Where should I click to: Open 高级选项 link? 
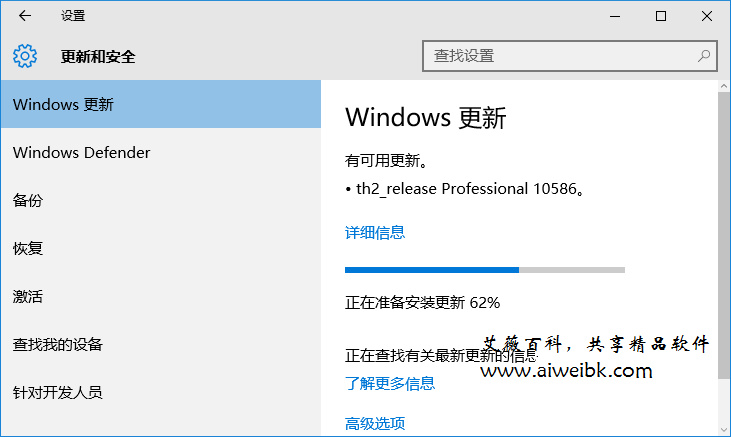375,423
